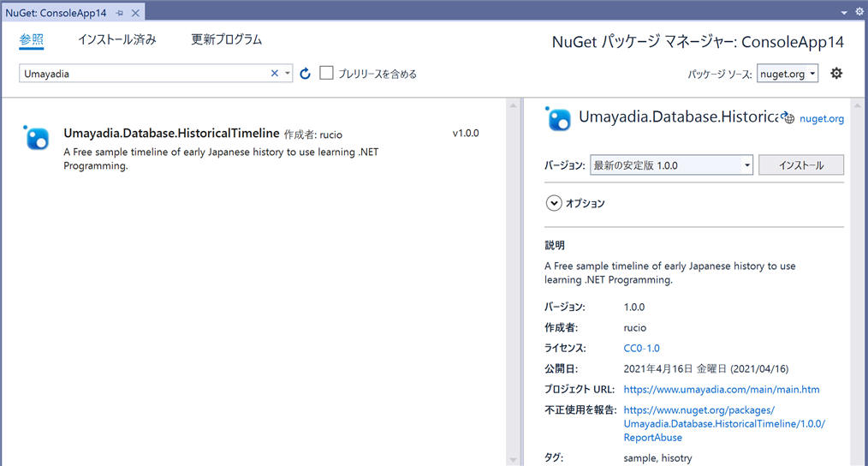Open the tab well gear options at top right
The image size is (868, 466).
point(859,12)
